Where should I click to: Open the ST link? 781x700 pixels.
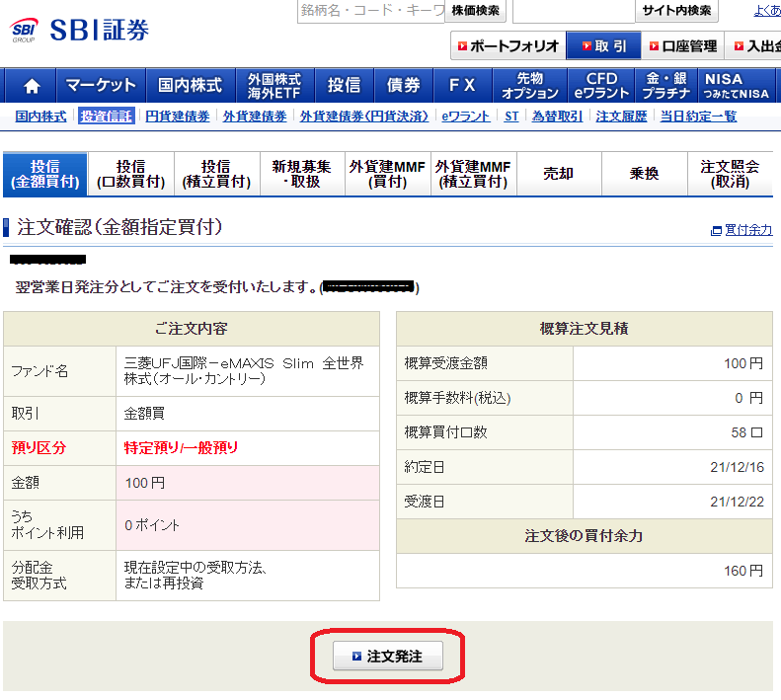pyautogui.click(x=511, y=117)
